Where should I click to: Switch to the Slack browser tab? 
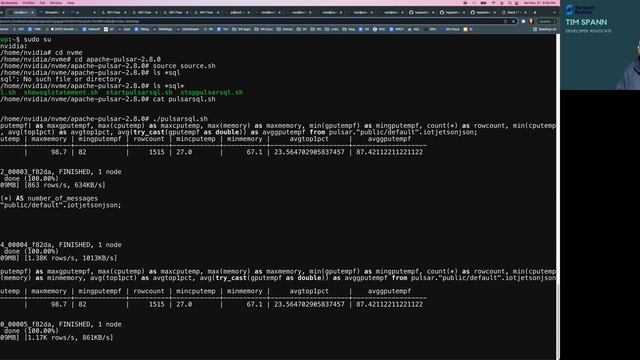click(x=513, y=13)
